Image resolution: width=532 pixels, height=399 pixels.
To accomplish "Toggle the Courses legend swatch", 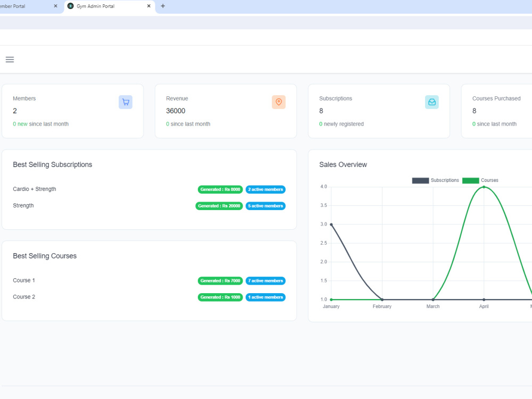I will (x=471, y=180).
